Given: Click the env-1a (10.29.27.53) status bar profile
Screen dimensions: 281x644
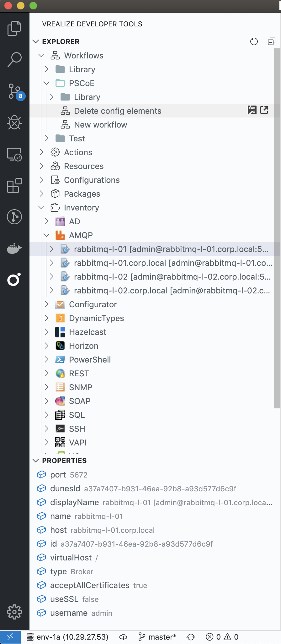Looking at the screenshot, I should coord(68,637).
